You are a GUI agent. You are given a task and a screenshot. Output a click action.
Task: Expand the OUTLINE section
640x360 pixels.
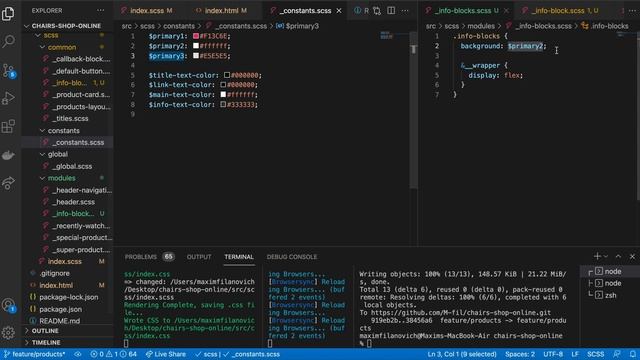pyautogui.click(x=45, y=331)
